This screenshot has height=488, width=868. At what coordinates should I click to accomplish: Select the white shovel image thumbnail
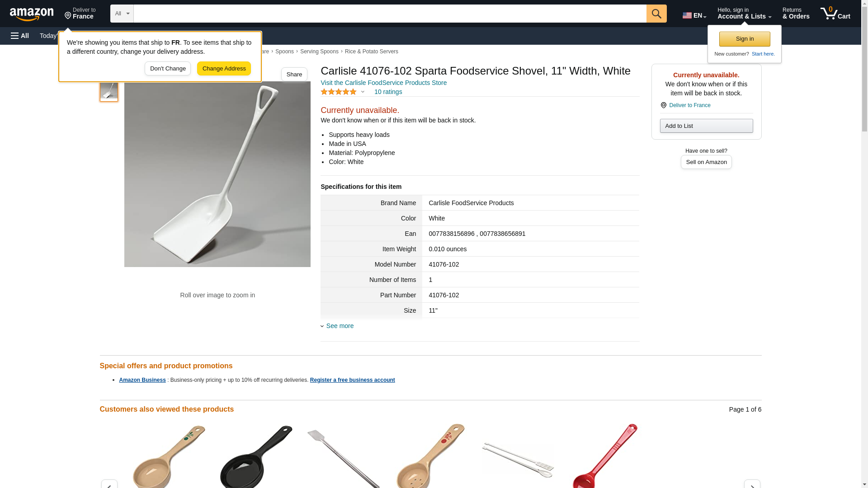109,91
